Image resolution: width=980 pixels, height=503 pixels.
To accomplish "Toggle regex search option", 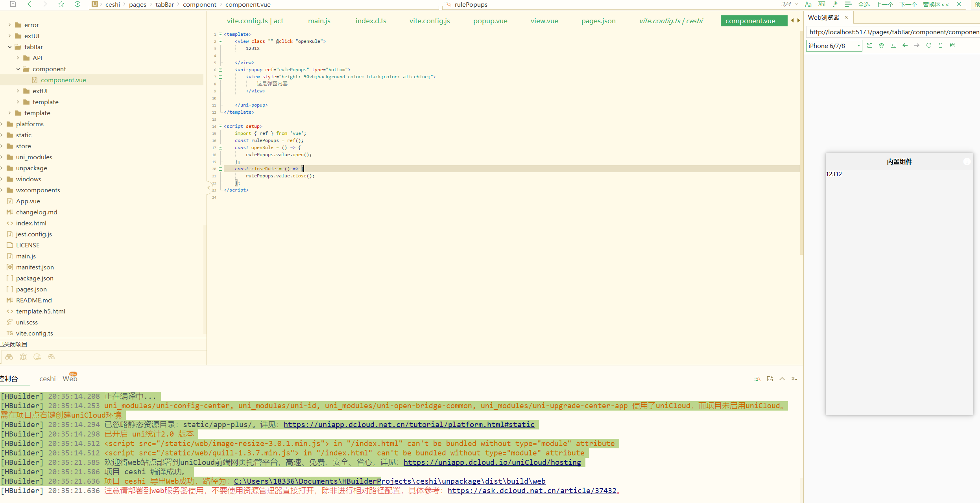I will [x=835, y=4].
